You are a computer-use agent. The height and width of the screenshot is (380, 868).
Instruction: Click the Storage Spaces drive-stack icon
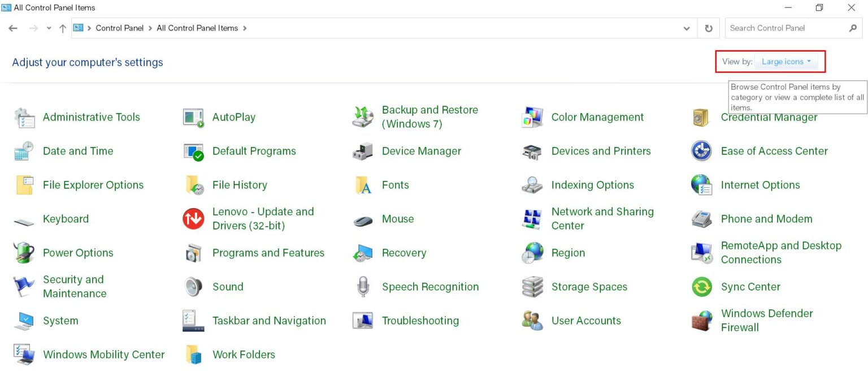[x=532, y=287]
